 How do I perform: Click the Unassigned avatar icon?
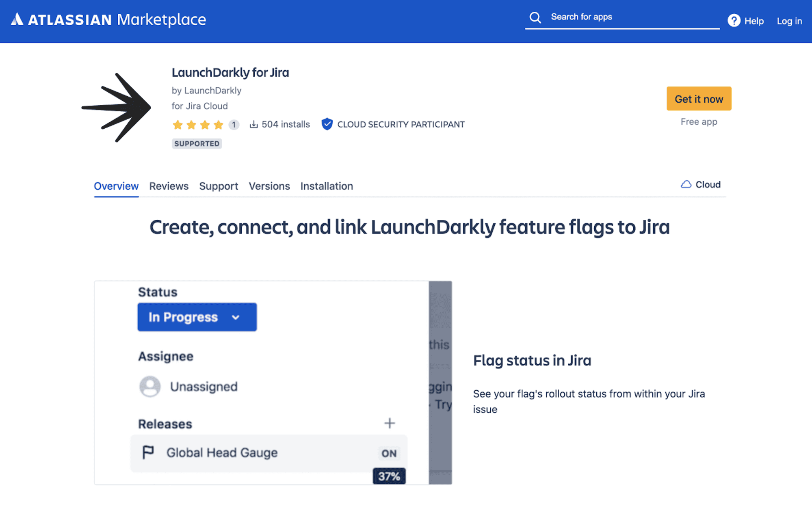(x=150, y=386)
